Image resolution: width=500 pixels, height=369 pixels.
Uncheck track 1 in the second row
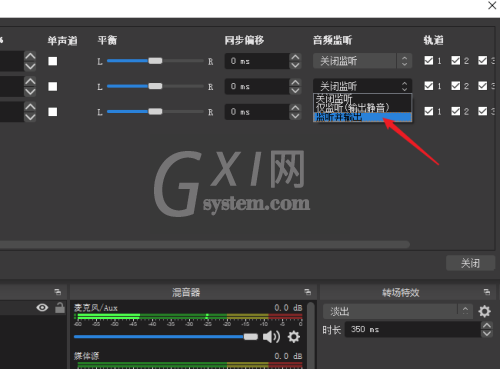point(429,86)
